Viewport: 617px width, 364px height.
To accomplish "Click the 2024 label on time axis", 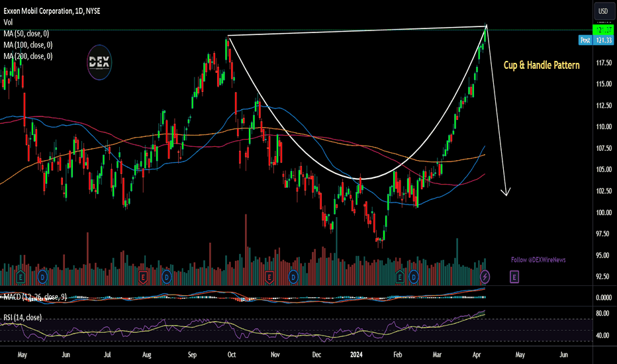I will 356,355.
